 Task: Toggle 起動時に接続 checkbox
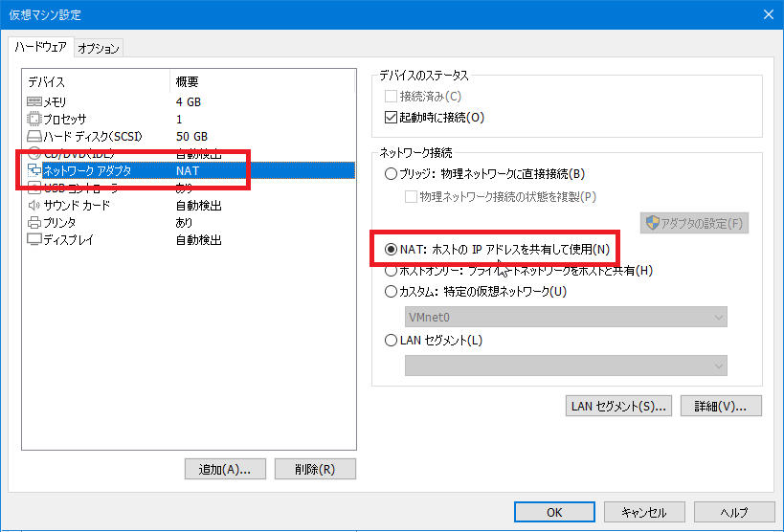click(391, 118)
